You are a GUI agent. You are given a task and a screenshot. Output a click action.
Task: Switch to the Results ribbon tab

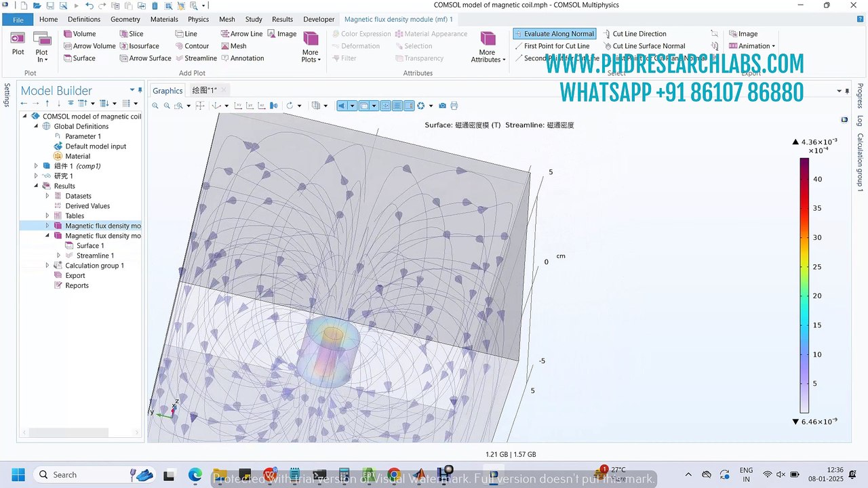tap(282, 20)
